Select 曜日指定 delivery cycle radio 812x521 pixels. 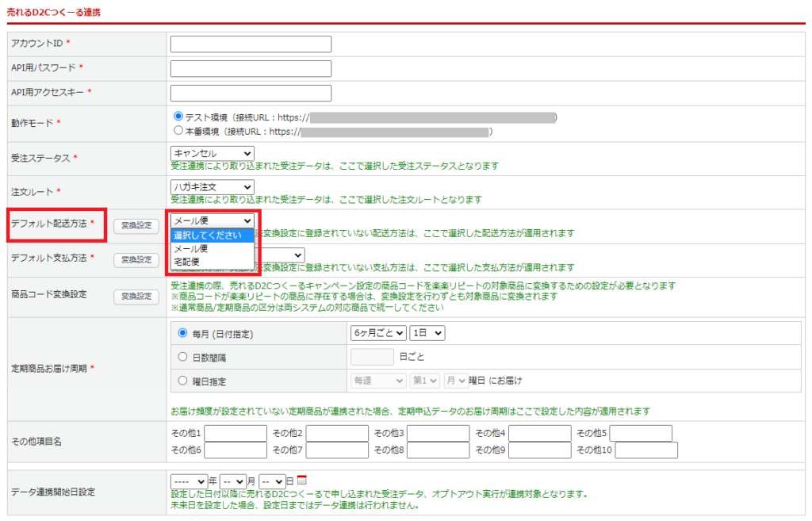(184, 381)
